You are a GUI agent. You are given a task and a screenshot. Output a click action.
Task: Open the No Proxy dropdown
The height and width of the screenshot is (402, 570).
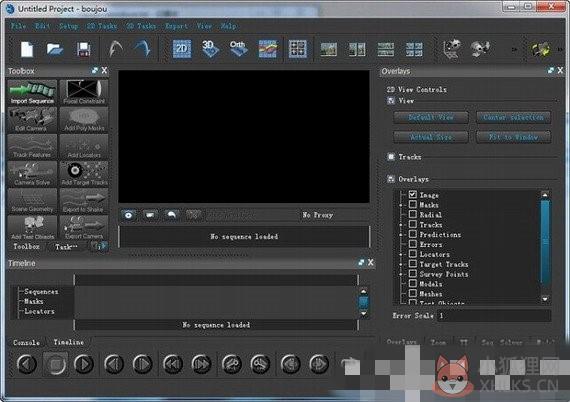pyautogui.click(x=318, y=215)
